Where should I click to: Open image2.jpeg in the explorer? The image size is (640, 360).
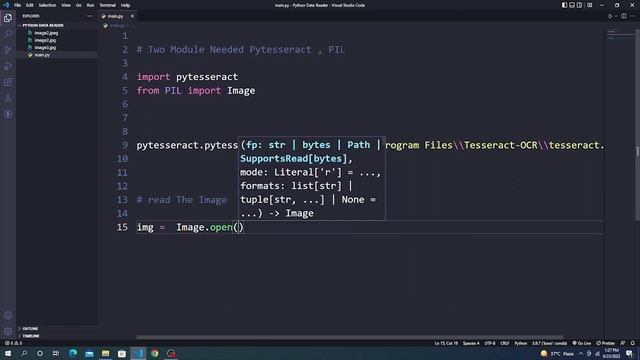(46, 33)
